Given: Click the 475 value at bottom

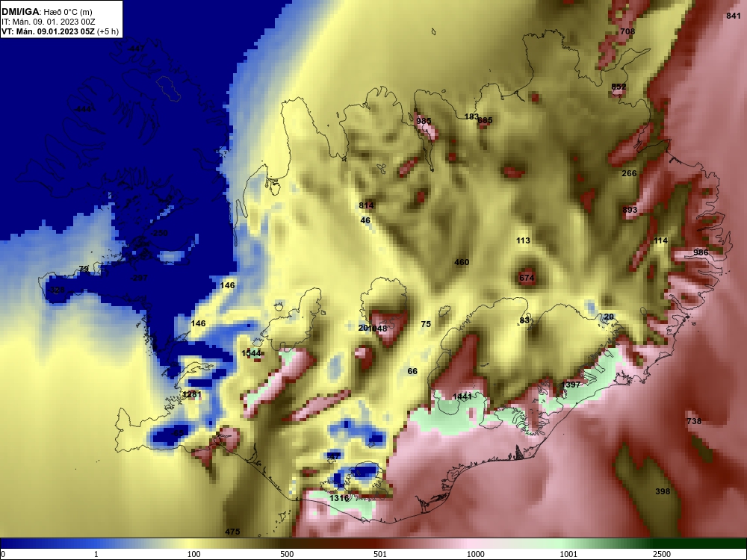Looking at the screenshot, I should point(232,532).
